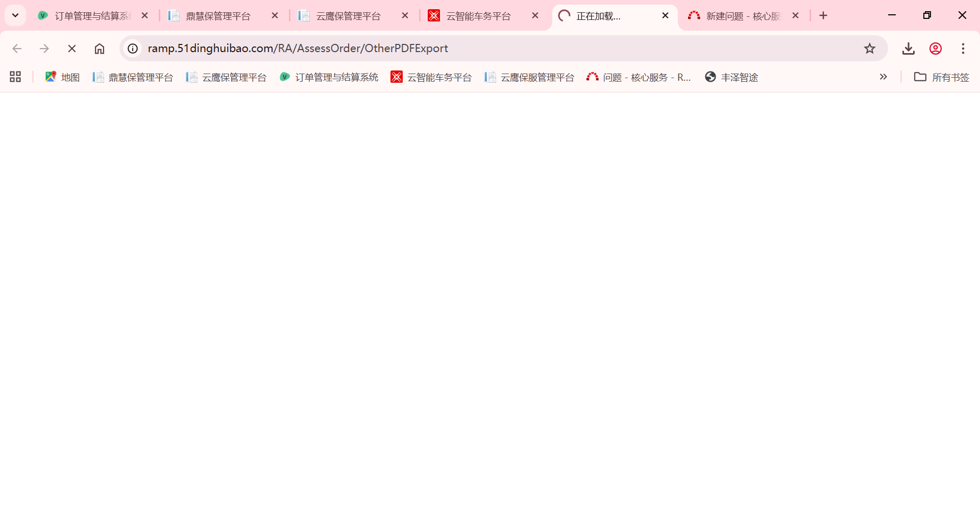Open the apps grid shortcut
Image resolution: width=980 pixels, height=521 pixels.
pos(15,77)
